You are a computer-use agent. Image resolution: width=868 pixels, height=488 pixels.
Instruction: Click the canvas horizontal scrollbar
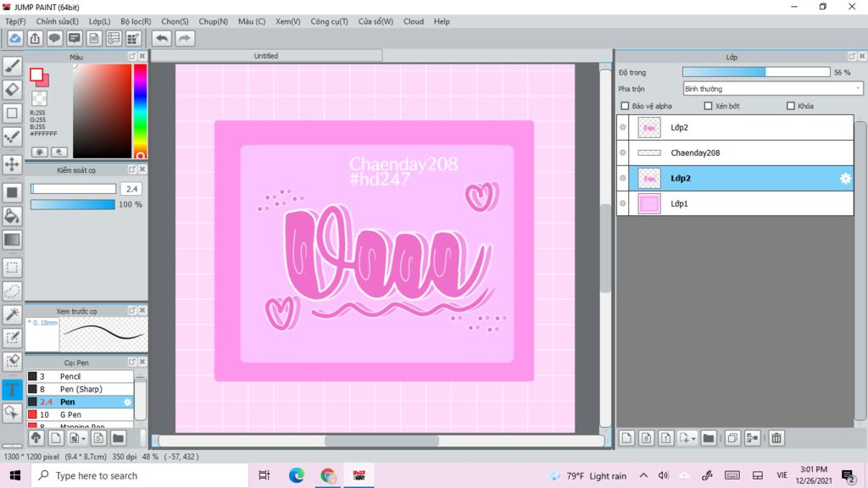382,441
